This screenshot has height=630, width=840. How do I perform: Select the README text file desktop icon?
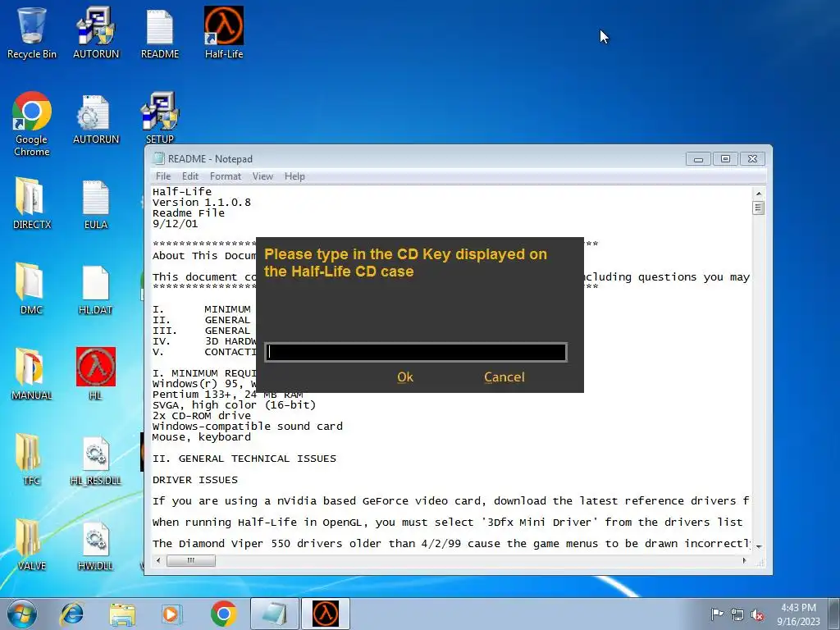(160, 33)
